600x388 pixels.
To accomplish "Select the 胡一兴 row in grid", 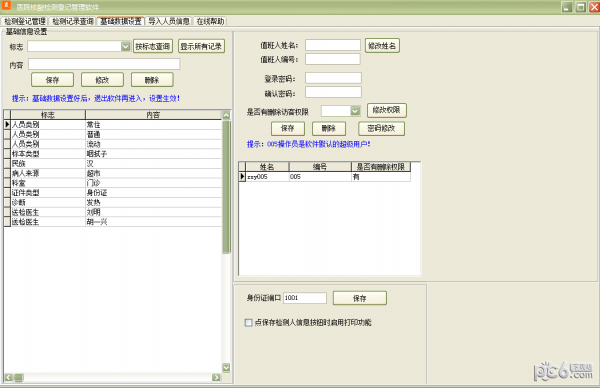I will pos(113,222).
